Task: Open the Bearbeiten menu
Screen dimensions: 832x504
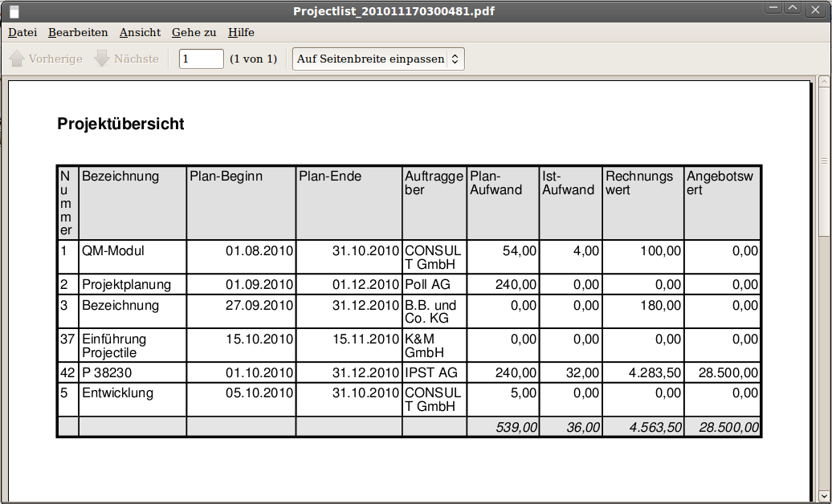Action: [78, 32]
